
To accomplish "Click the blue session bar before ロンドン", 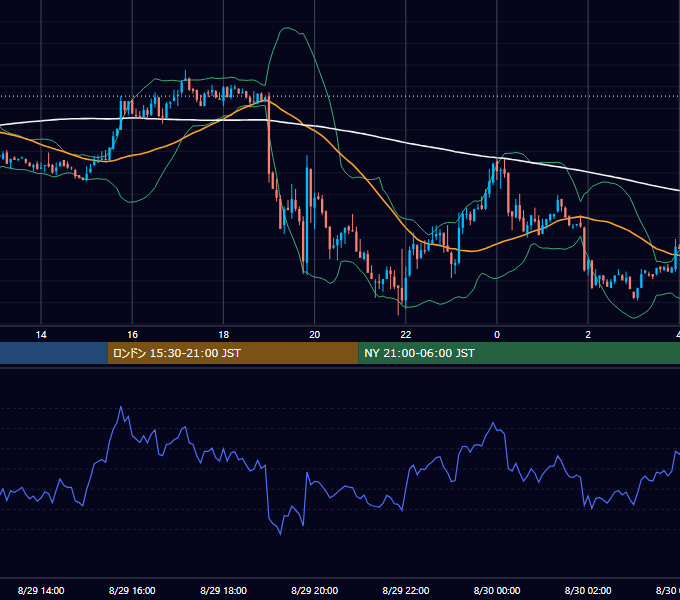I will click(54, 353).
